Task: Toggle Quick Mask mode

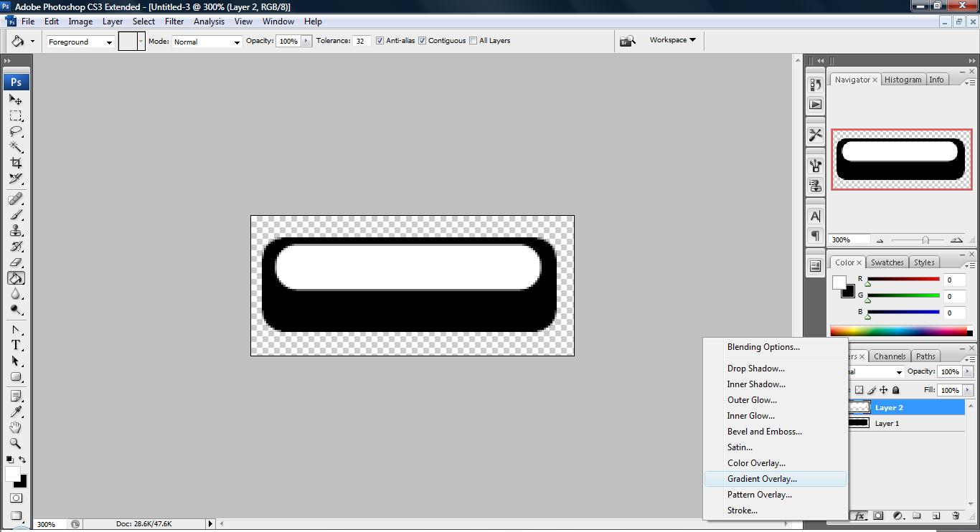Action: click(16, 498)
